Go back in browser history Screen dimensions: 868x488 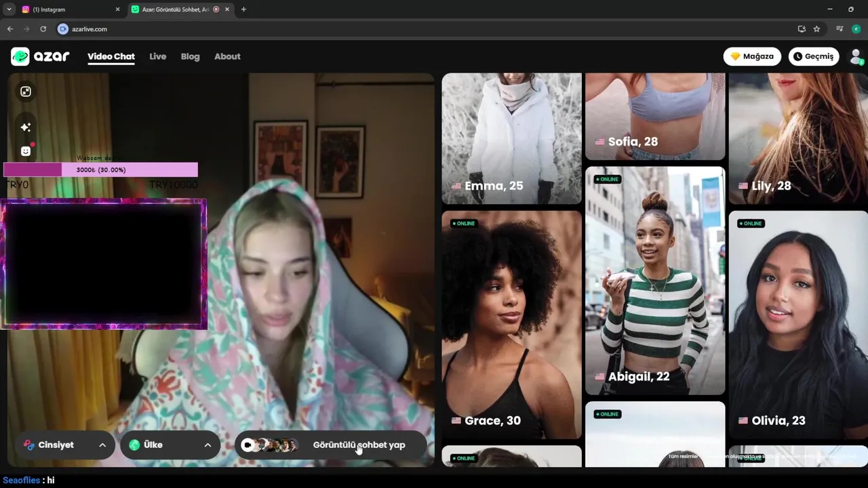(x=10, y=29)
